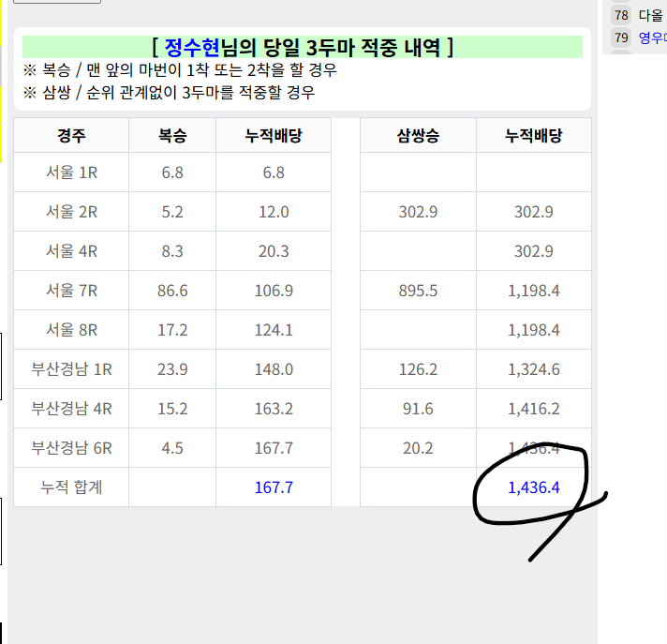Click the 부산경남 6R race cell
Screen dimensions: 667x644
[x=71, y=448]
